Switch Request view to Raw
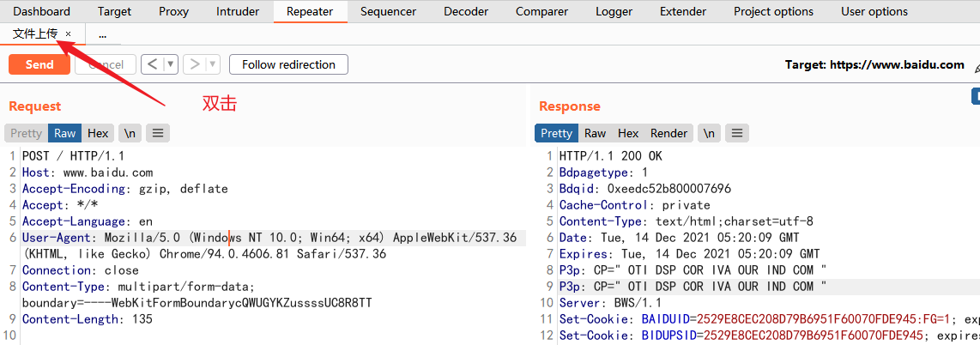Image resolution: width=980 pixels, height=345 pixels. 64,133
